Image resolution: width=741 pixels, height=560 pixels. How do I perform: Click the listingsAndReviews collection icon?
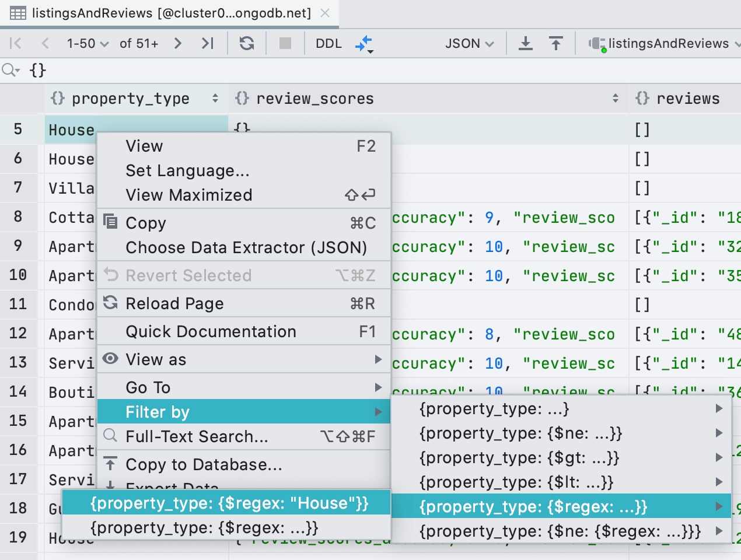pyautogui.click(x=597, y=44)
